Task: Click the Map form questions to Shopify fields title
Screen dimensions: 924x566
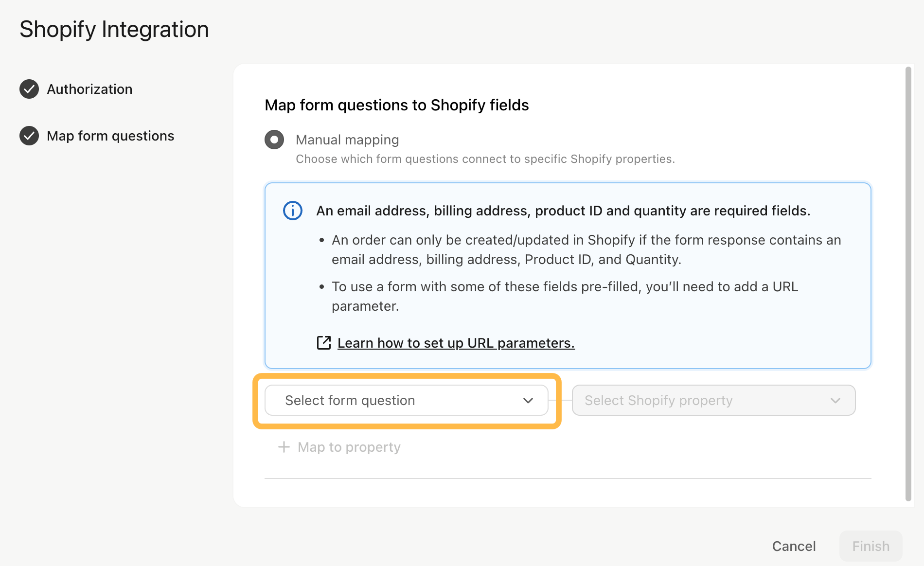Action: (x=397, y=105)
